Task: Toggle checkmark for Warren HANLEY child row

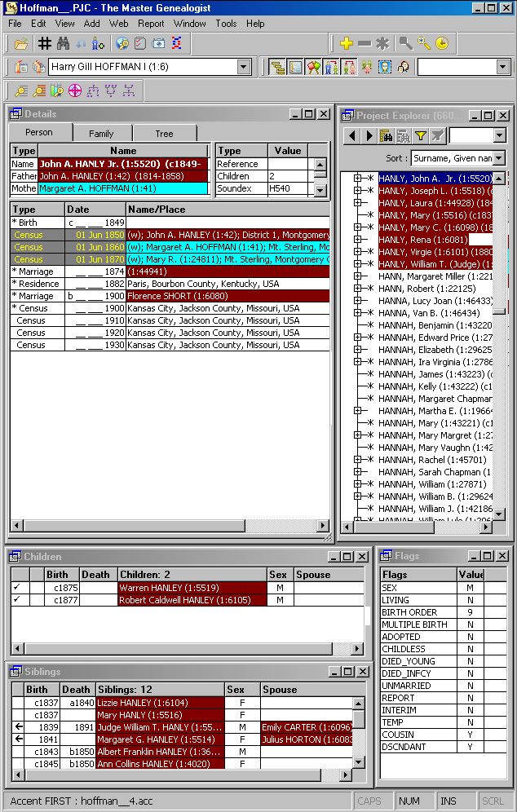Action: pyautogui.click(x=17, y=587)
